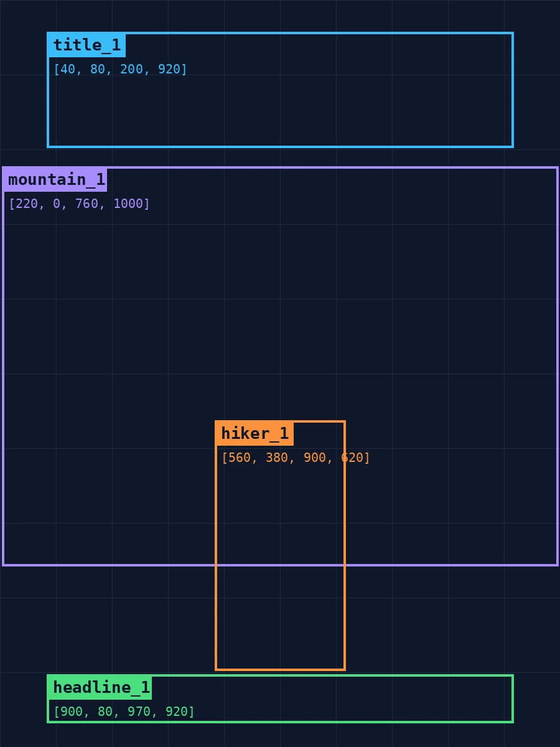The width and height of the screenshot is (560, 747).
Task: Select the hiker_1 label tag
Action: point(254,433)
